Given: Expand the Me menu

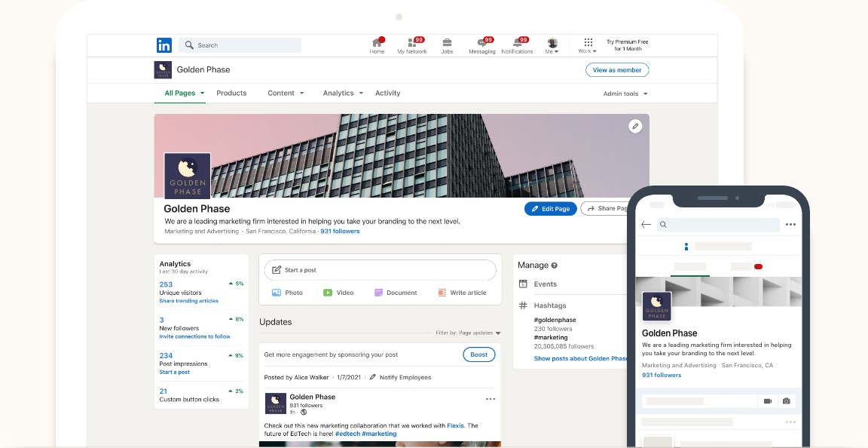Looking at the screenshot, I should (552, 45).
